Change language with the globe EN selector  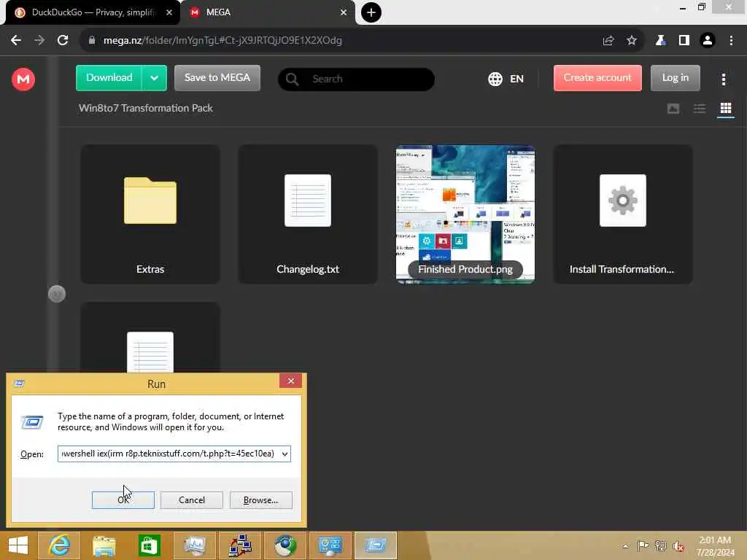tap(506, 79)
